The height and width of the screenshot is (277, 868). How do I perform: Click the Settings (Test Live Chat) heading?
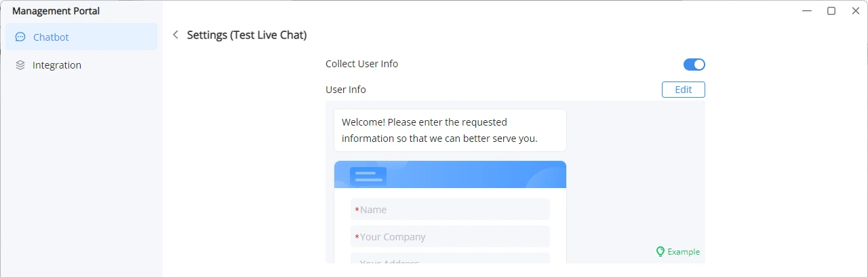247,35
